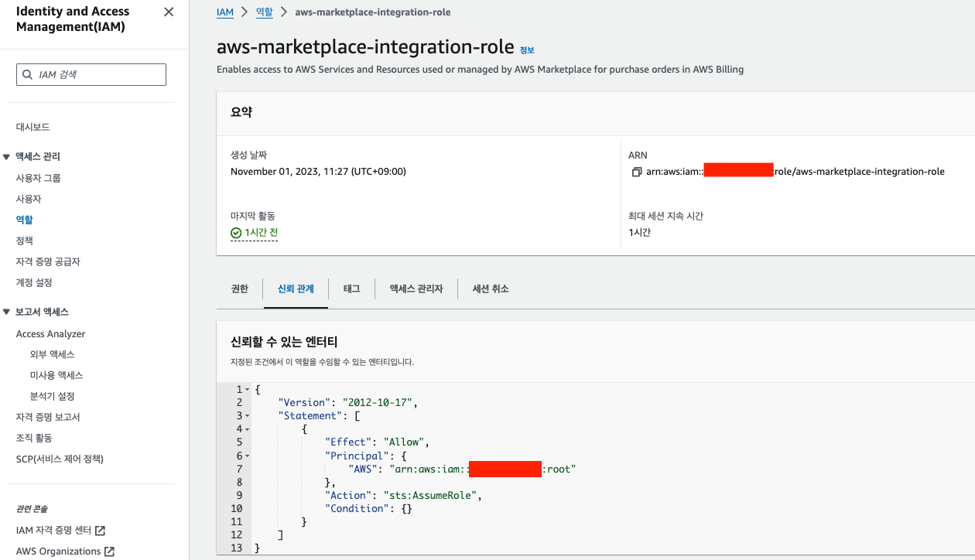Image resolution: width=975 pixels, height=560 pixels.
Task: Collapse the 보고서 액세스 section
Action: tap(6, 312)
